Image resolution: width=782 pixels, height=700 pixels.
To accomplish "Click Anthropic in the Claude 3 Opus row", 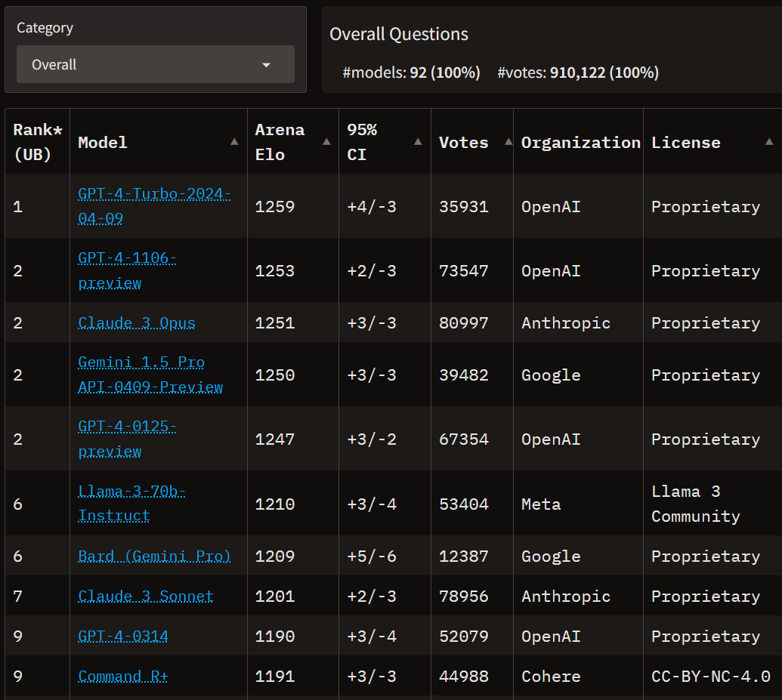I will tap(566, 322).
